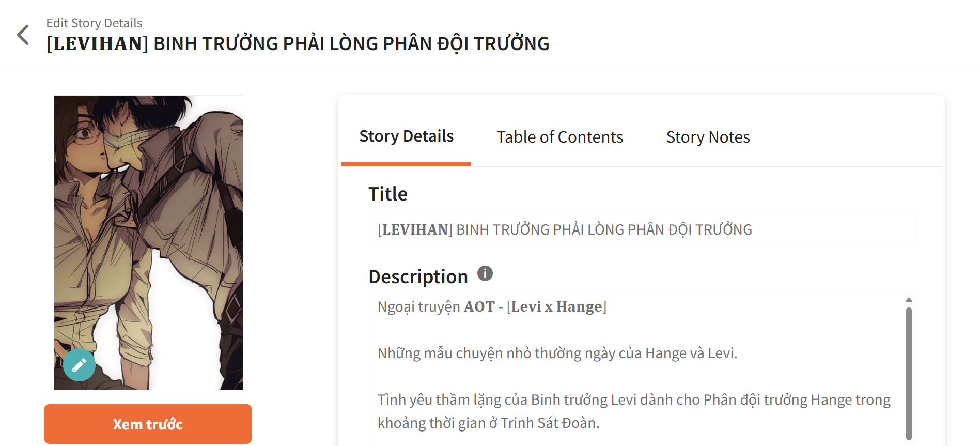The height and width of the screenshot is (446, 980).
Task: Open the Table of Contents tab
Action: click(559, 137)
